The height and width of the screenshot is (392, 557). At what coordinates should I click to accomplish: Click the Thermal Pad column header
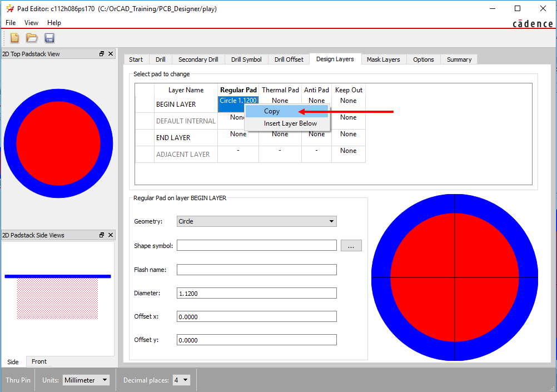click(280, 90)
